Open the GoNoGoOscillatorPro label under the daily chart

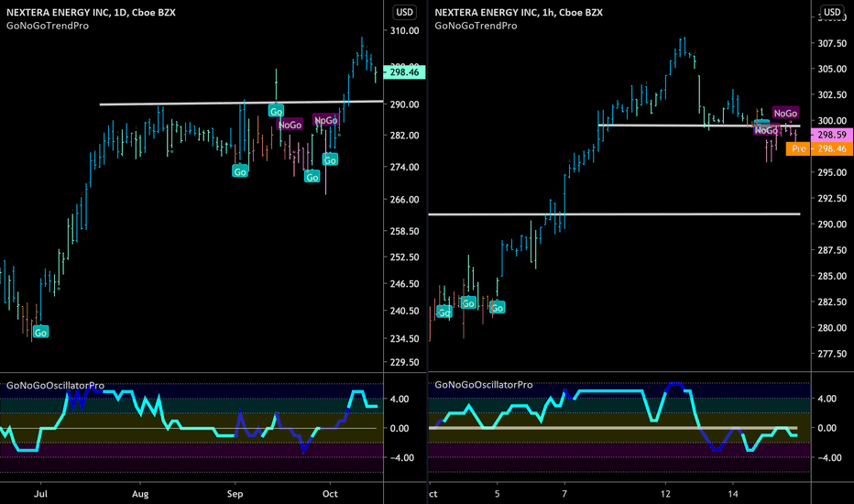point(55,385)
